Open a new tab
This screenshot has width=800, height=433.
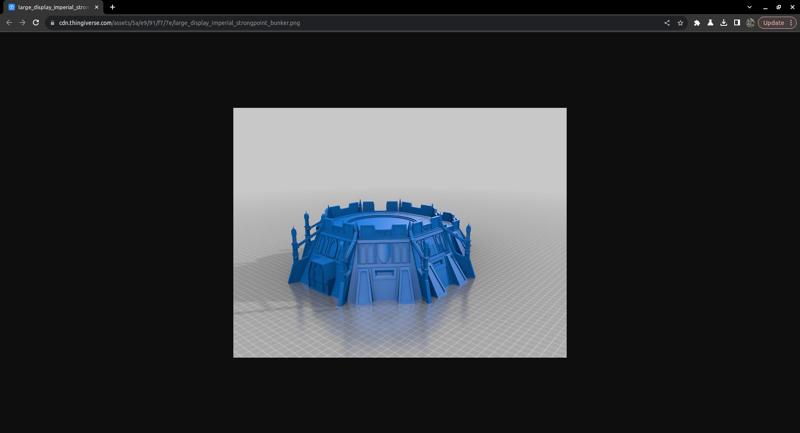[x=112, y=7]
